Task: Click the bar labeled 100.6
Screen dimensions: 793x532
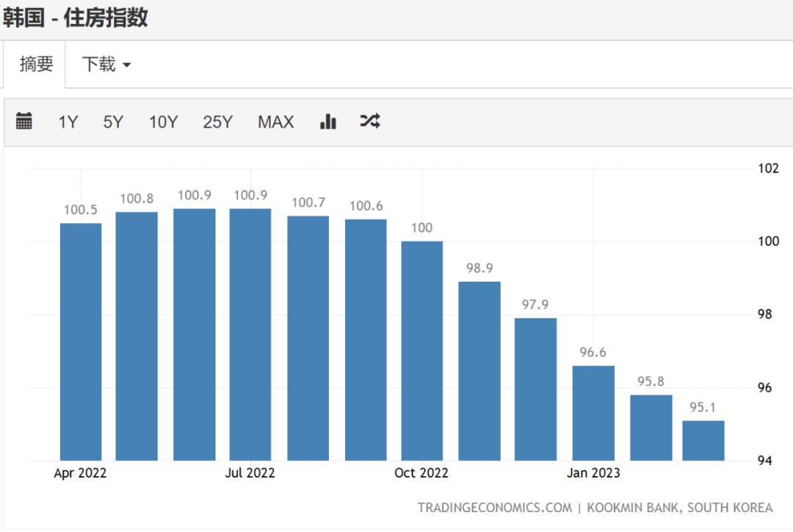Action: (x=366, y=340)
